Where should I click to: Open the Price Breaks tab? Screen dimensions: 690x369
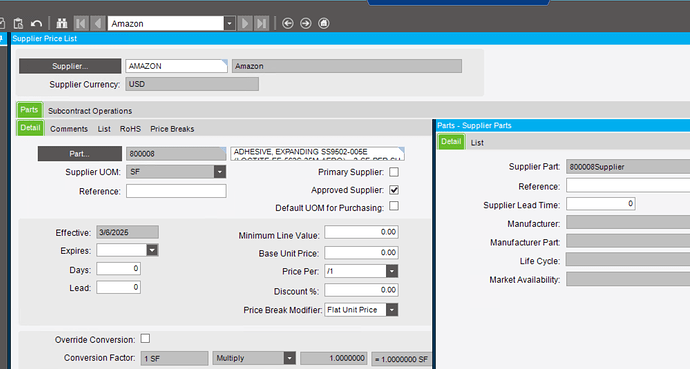point(172,129)
